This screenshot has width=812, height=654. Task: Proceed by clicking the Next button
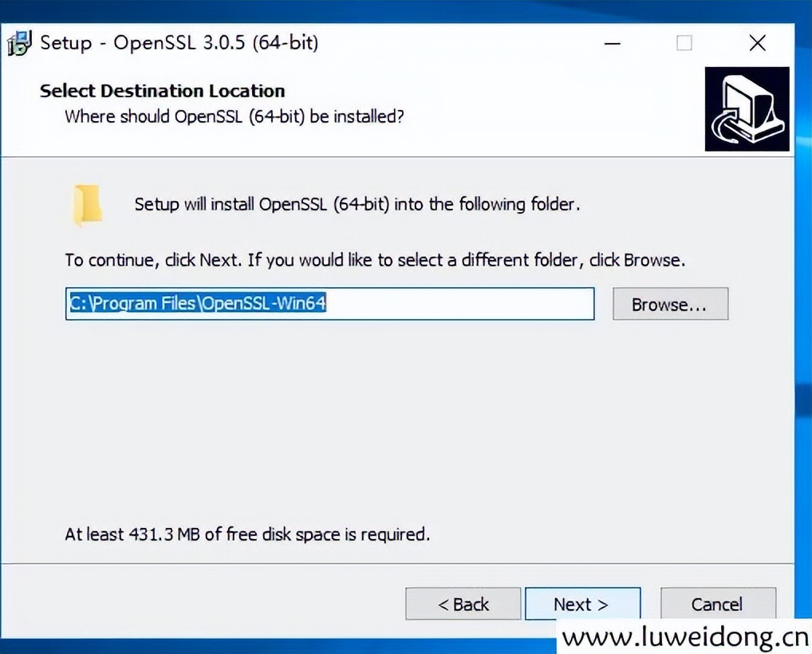coord(581,604)
